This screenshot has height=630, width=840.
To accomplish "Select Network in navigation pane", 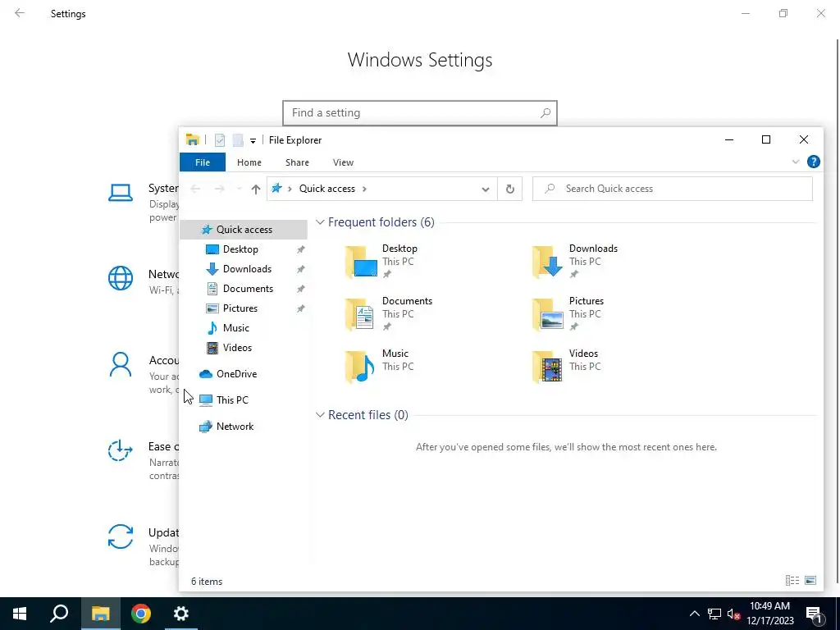I will pos(235,427).
